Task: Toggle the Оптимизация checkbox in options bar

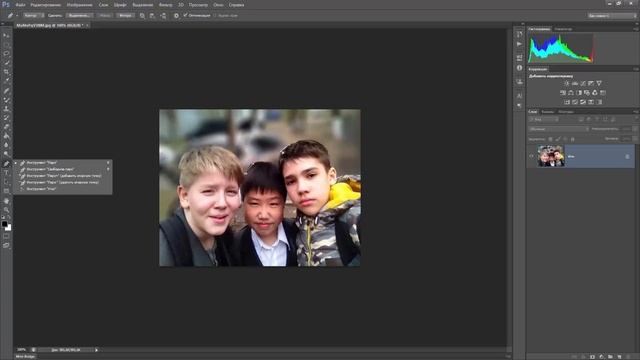Action: (x=185, y=16)
